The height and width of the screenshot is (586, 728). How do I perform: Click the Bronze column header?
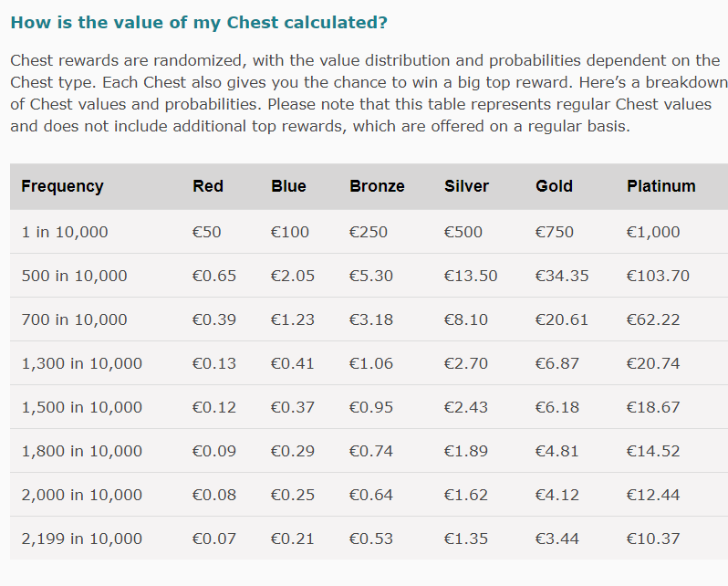[x=377, y=186]
